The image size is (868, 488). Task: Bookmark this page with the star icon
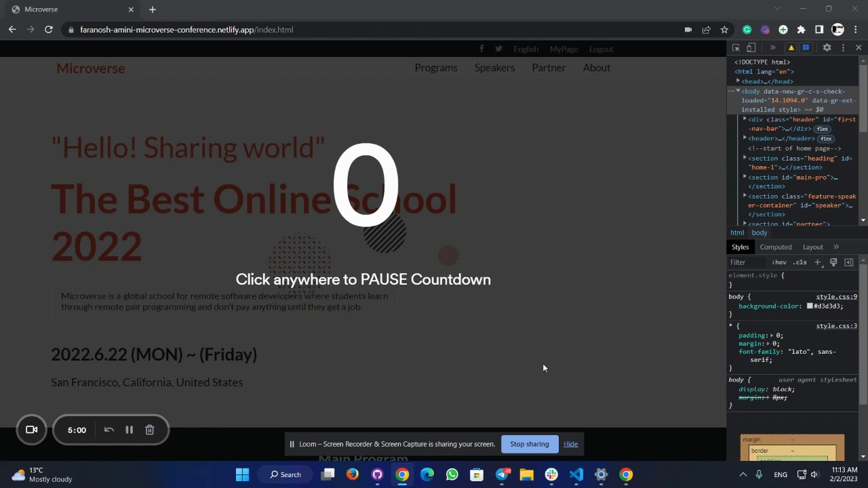724,30
